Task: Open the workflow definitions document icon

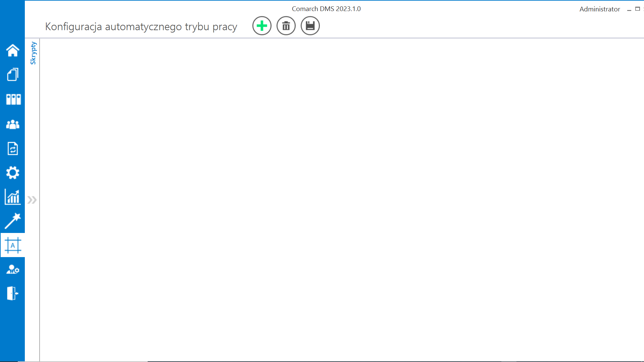Action: point(13,148)
